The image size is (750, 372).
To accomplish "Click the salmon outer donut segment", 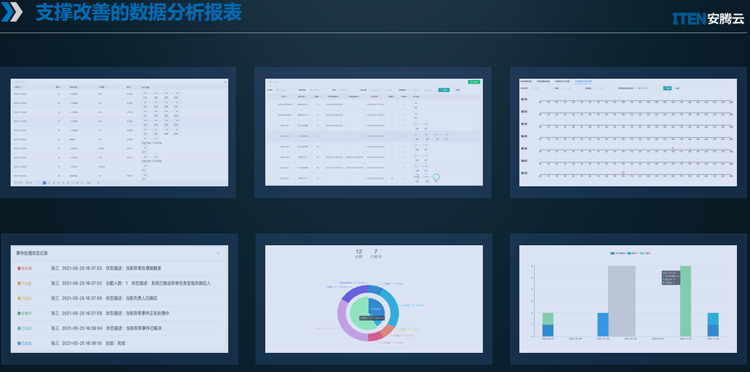I will tap(387, 330).
